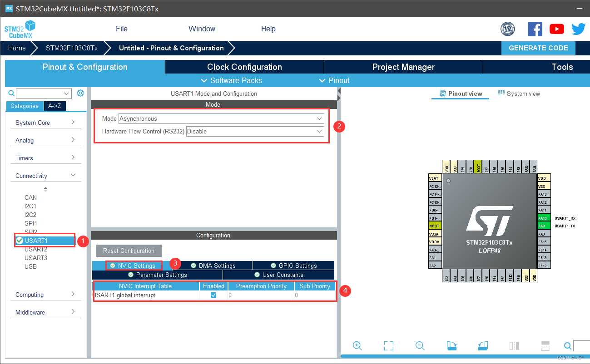This screenshot has height=364, width=590.
Task: Open the ST Facebook page
Action: [535, 29]
